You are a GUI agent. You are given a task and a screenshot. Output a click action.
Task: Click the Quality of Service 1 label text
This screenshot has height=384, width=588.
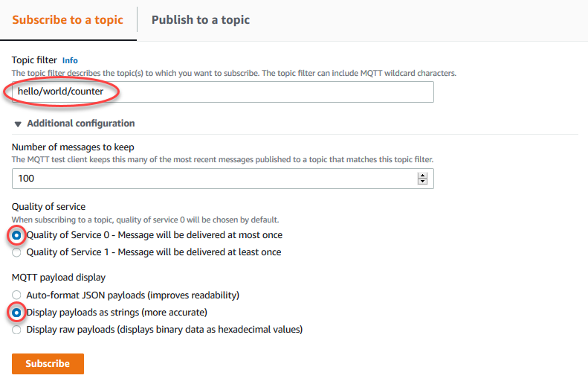click(x=154, y=252)
